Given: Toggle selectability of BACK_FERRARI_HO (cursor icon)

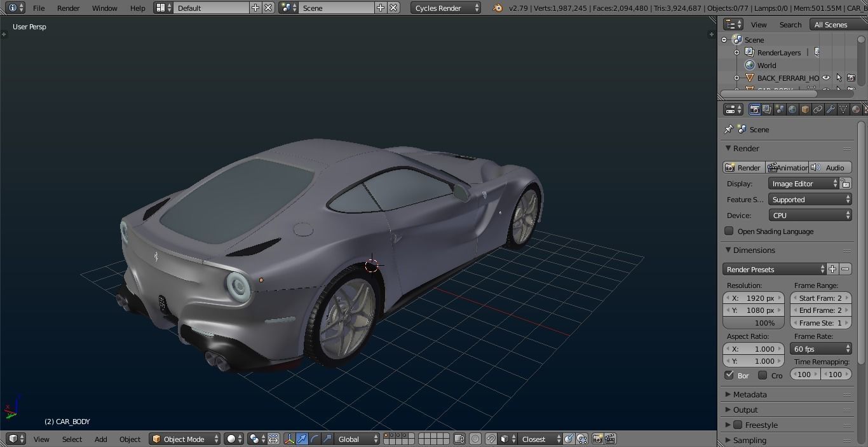Looking at the screenshot, I should 839,78.
